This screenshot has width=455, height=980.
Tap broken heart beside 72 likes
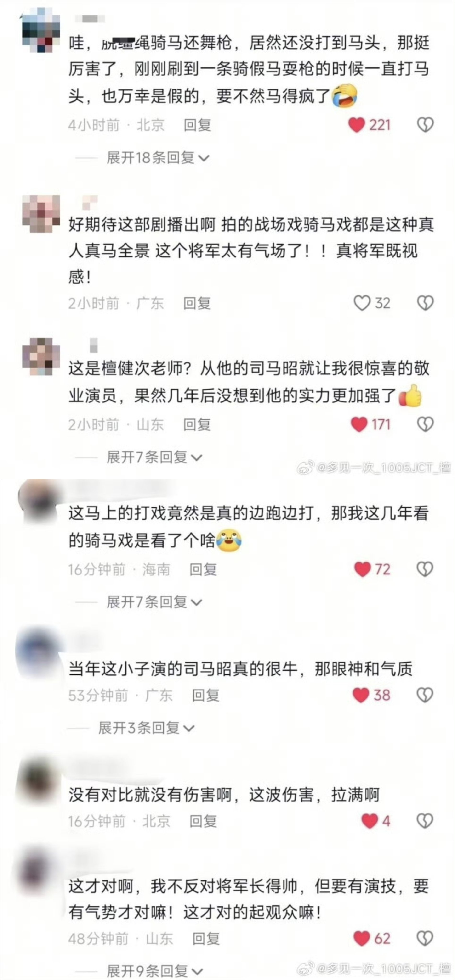[x=425, y=569]
